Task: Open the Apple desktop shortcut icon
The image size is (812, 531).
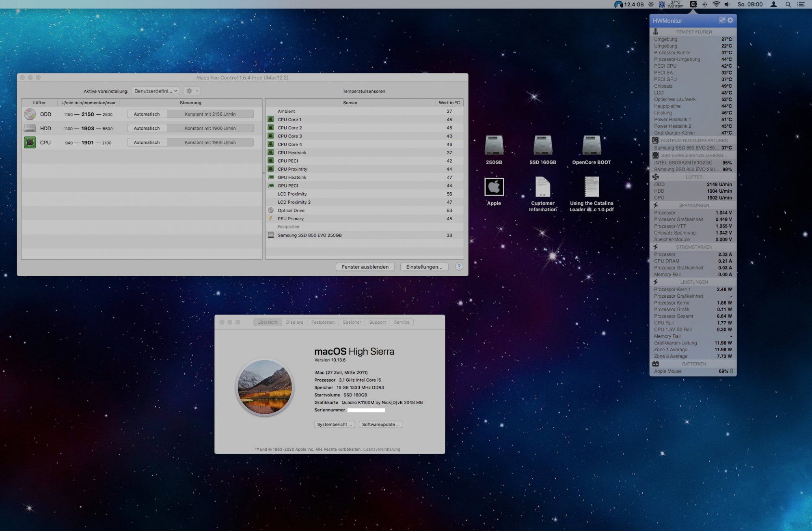Action: tap(494, 187)
